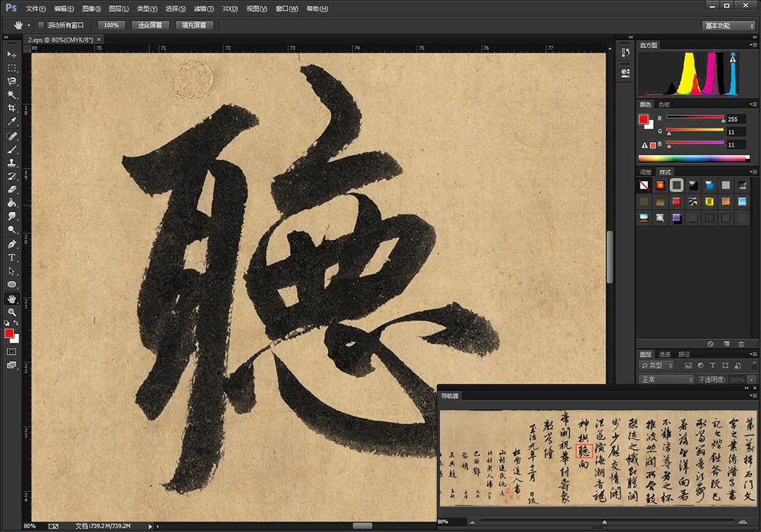This screenshot has width=761, height=532.
Task: Open the 颜色 panel flyout menu
Action: click(753, 104)
